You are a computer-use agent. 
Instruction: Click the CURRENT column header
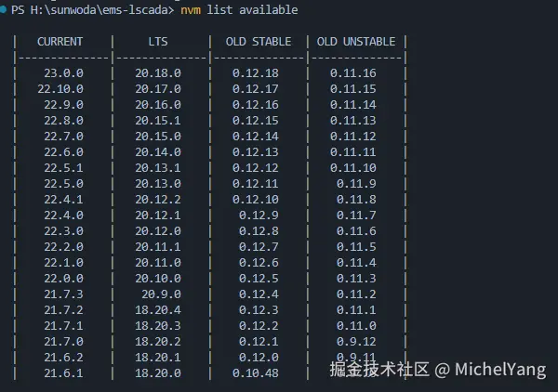pos(60,42)
